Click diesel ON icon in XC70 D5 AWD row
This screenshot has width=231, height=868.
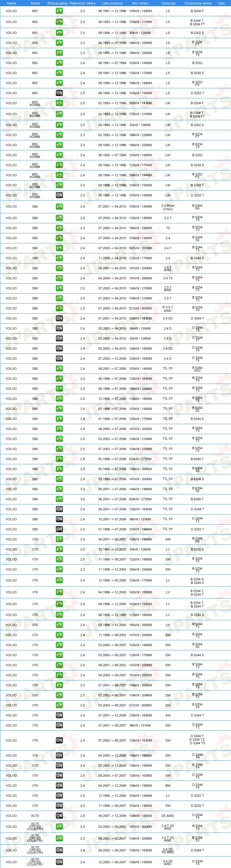[x=59, y=816]
